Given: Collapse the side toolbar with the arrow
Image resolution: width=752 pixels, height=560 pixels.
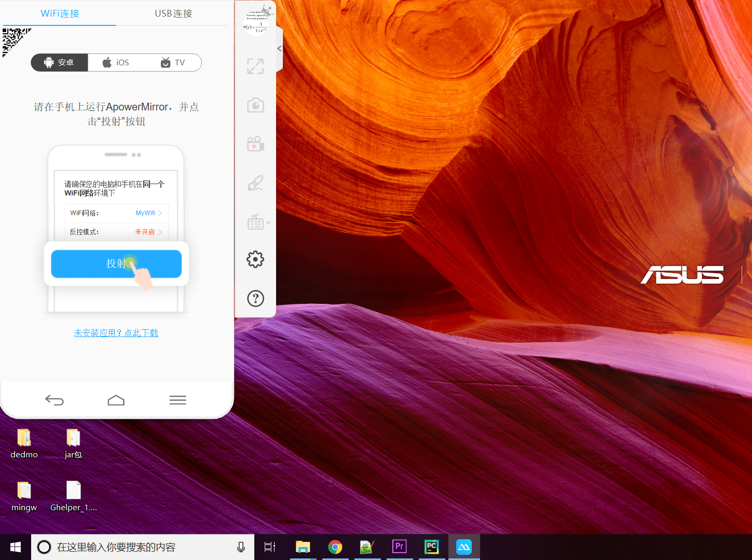Looking at the screenshot, I should pyautogui.click(x=279, y=49).
